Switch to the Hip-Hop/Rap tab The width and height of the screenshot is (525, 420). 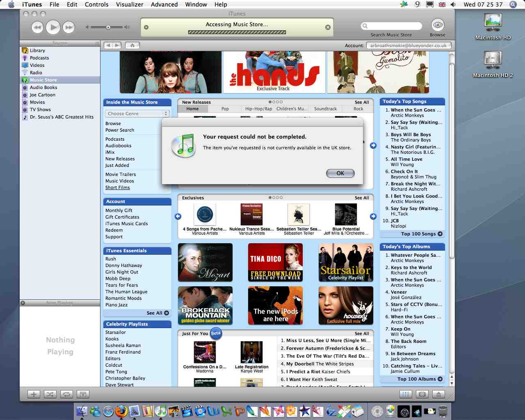pos(258,109)
